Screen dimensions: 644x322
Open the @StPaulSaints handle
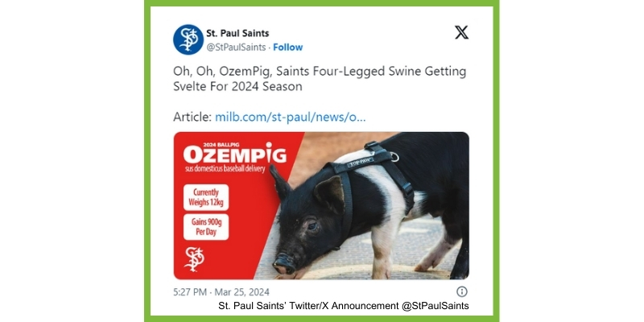236,47
